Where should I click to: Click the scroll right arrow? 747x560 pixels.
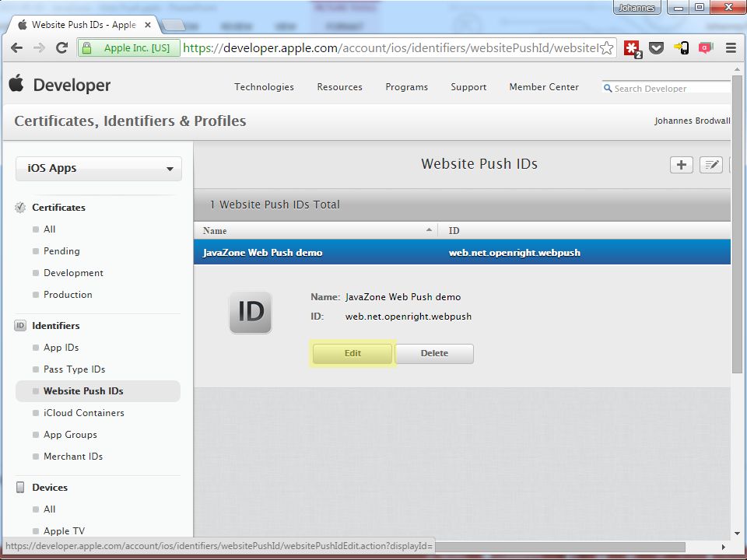[723, 547]
